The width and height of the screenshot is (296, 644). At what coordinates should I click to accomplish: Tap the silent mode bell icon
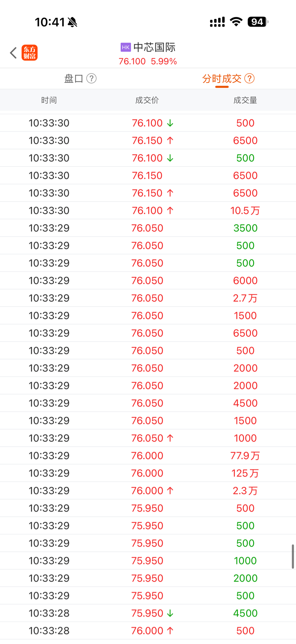(72, 22)
